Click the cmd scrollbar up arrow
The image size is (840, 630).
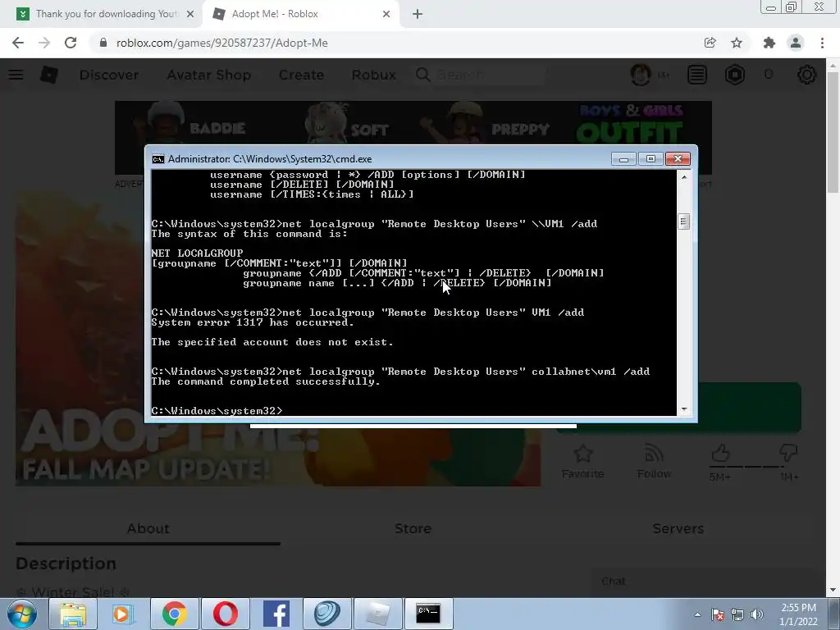point(683,176)
